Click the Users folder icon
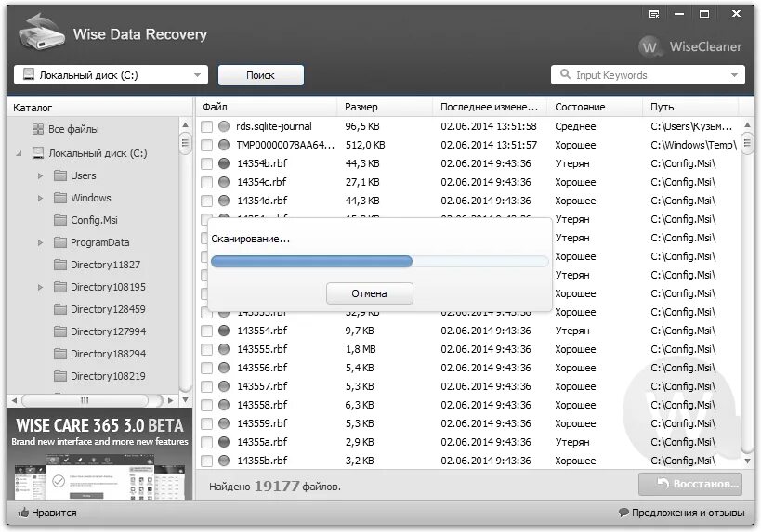 click(60, 175)
